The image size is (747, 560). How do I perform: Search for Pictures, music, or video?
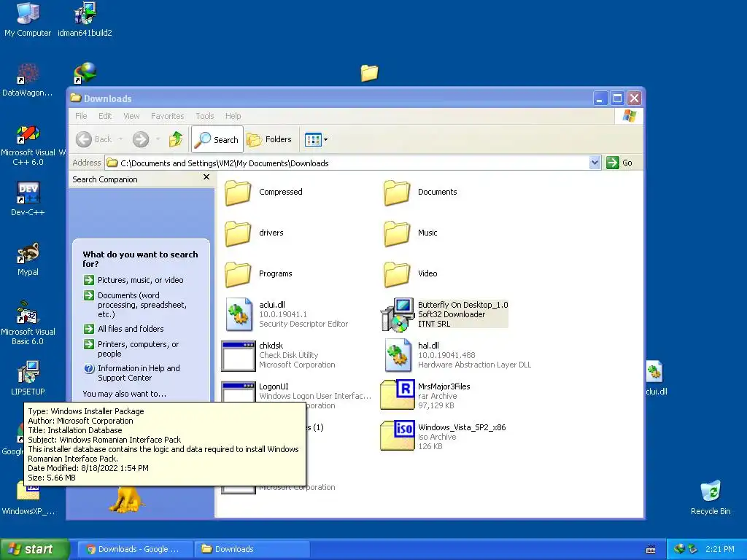[x=134, y=280]
